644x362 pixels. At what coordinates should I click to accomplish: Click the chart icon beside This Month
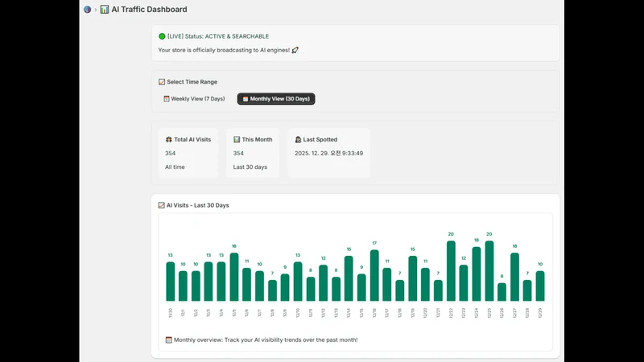(x=237, y=139)
